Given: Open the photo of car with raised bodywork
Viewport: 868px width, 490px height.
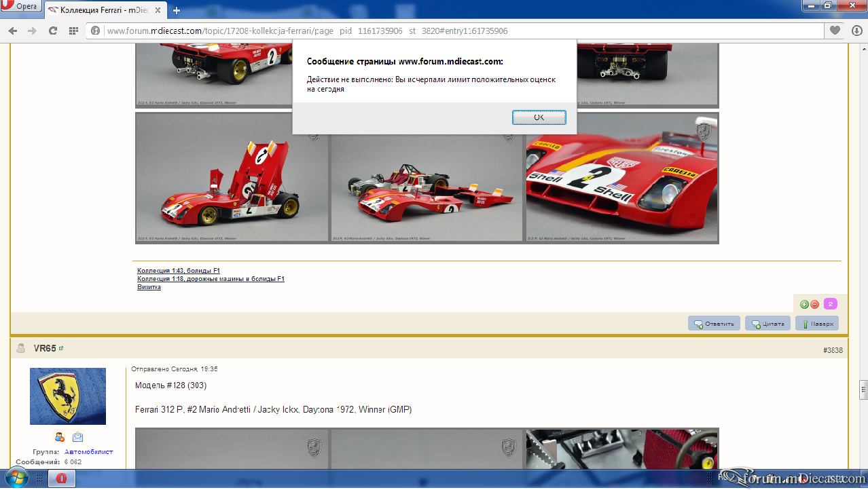Looking at the screenshot, I should 232,177.
